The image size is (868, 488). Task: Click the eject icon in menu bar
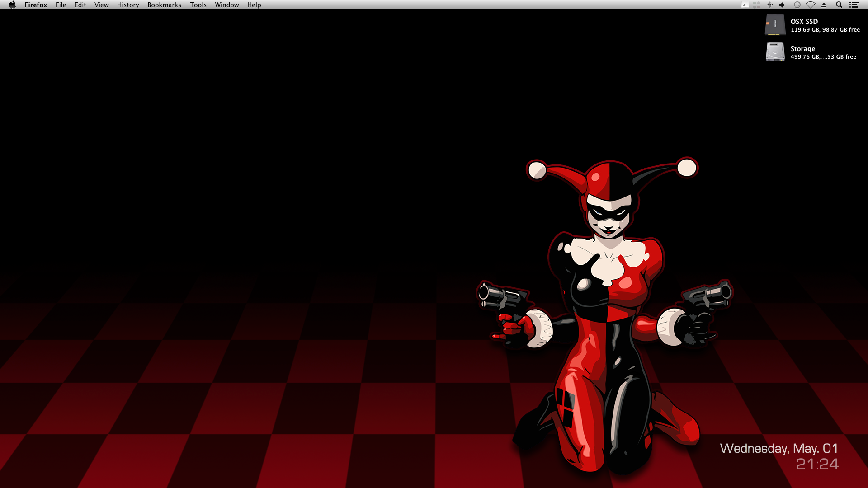[824, 5]
